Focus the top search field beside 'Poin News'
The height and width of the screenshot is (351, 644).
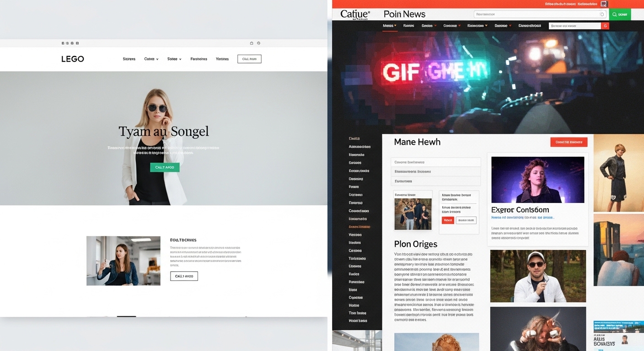click(x=540, y=15)
